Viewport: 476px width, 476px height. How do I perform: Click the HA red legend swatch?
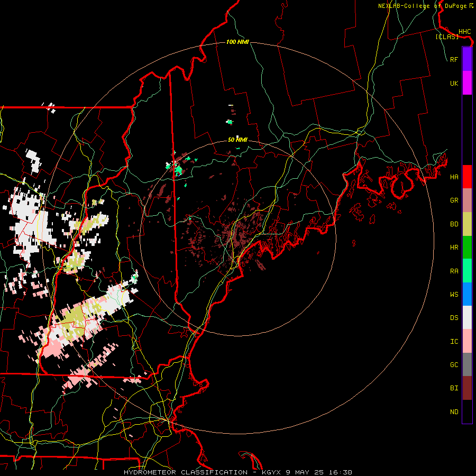point(467,177)
